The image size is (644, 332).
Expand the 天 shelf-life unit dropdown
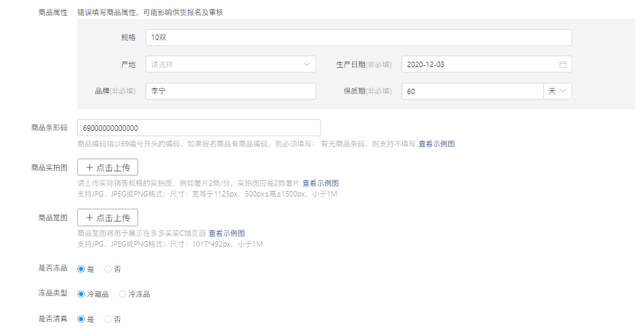[x=557, y=91]
